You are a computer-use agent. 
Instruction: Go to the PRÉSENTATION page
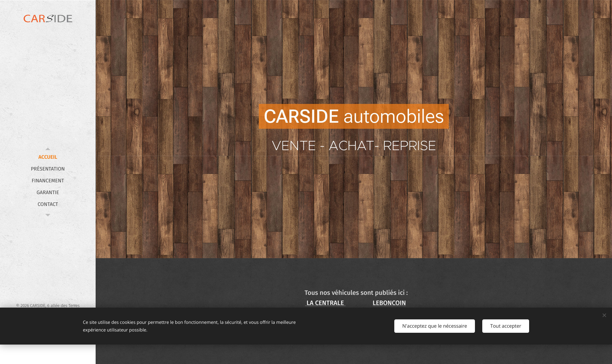(48, 169)
